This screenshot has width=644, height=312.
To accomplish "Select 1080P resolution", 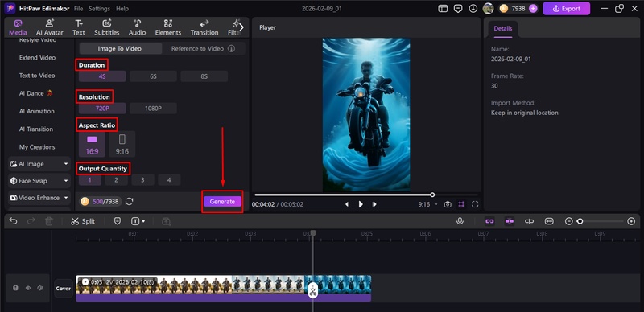I will pos(153,109).
